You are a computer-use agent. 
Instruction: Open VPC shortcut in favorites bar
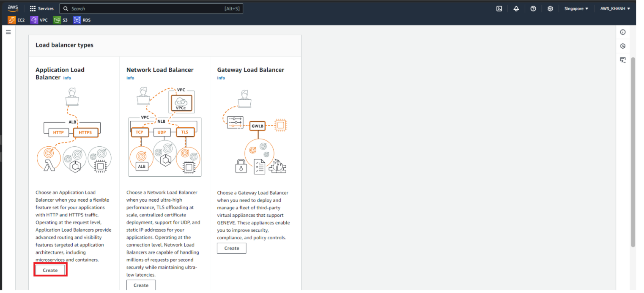(x=39, y=20)
